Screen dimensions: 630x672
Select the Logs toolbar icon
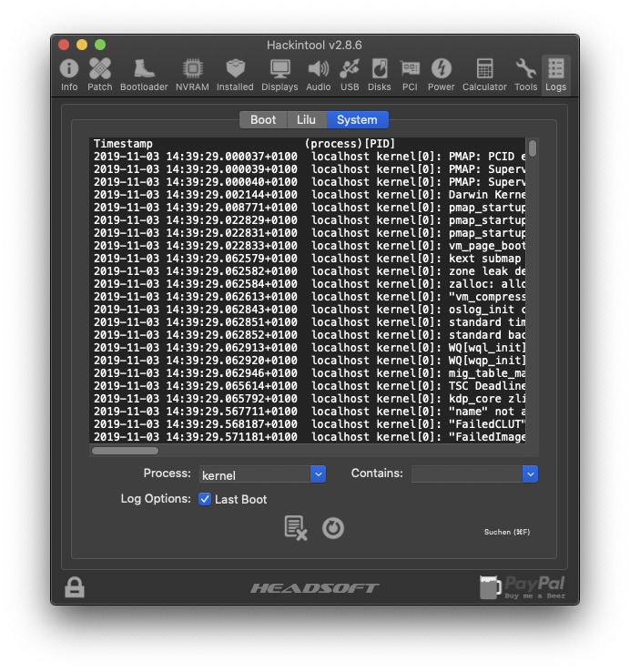tap(556, 75)
